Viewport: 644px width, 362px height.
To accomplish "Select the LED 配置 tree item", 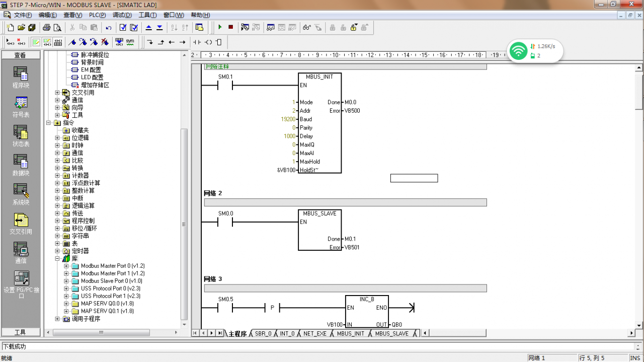I will click(92, 78).
